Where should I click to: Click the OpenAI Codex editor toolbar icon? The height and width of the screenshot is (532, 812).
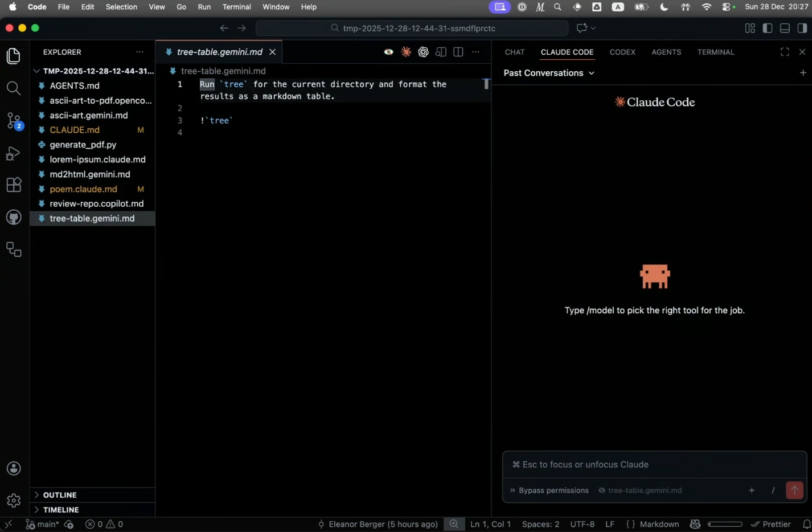pos(423,52)
